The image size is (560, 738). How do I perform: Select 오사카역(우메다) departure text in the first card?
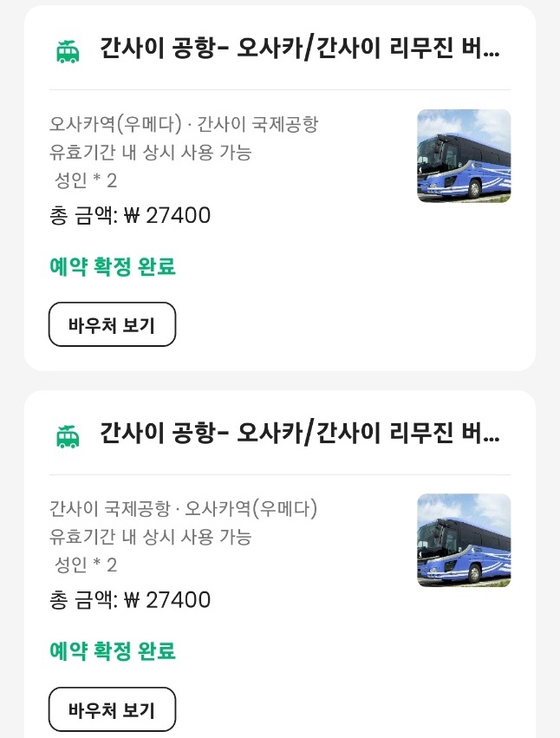116,124
